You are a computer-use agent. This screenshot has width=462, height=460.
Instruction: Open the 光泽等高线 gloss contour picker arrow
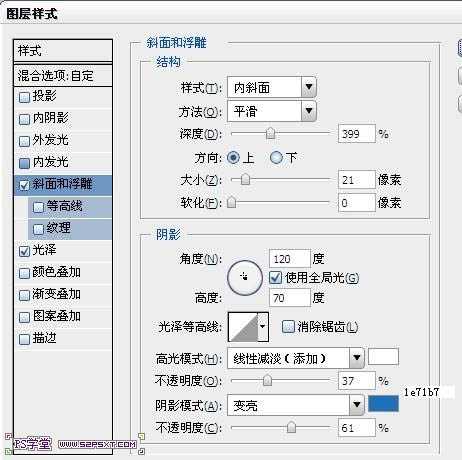coord(263,327)
